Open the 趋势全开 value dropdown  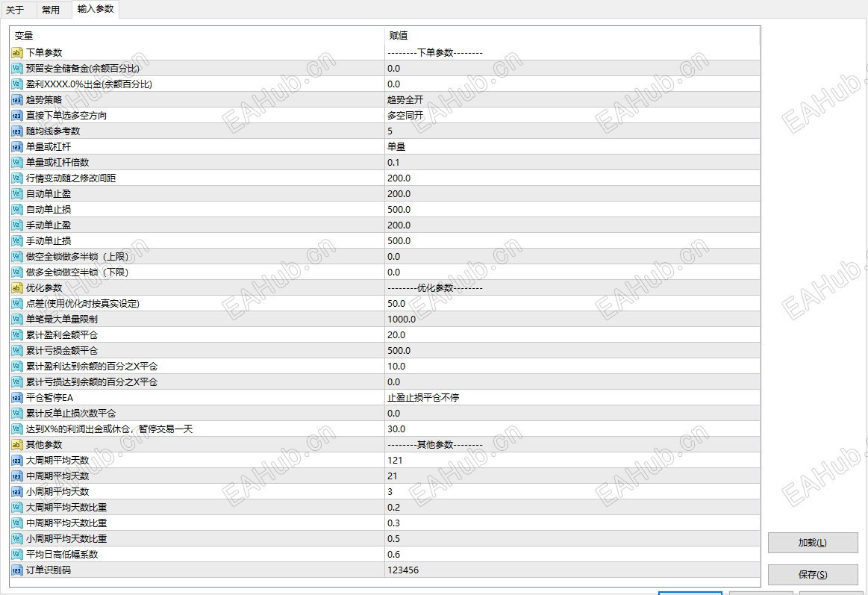572,99
